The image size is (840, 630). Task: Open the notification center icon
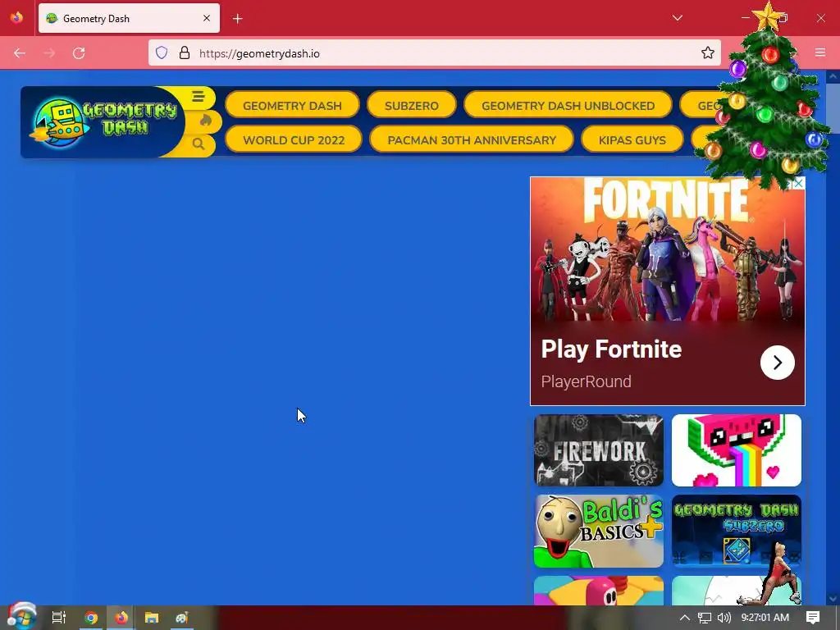(x=813, y=618)
